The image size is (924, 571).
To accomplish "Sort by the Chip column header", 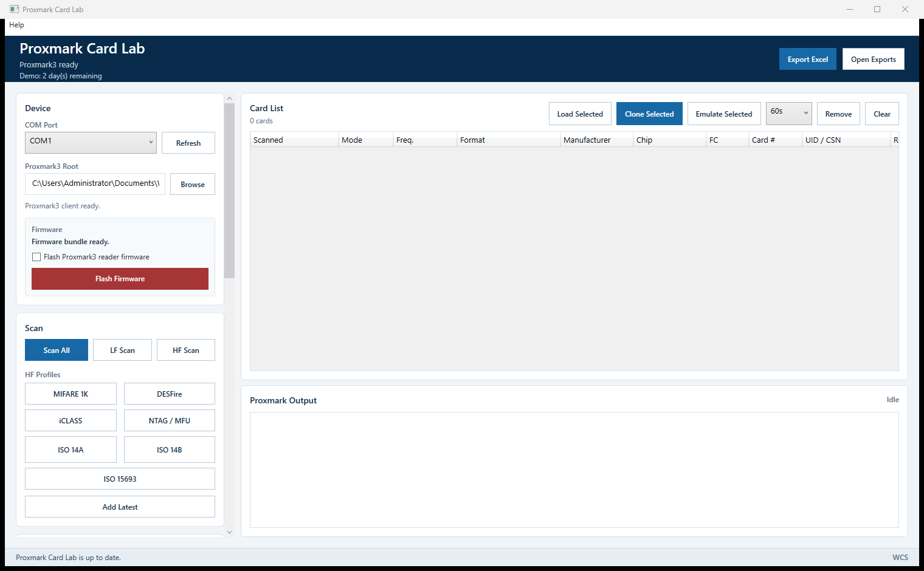I will (669, 140).
